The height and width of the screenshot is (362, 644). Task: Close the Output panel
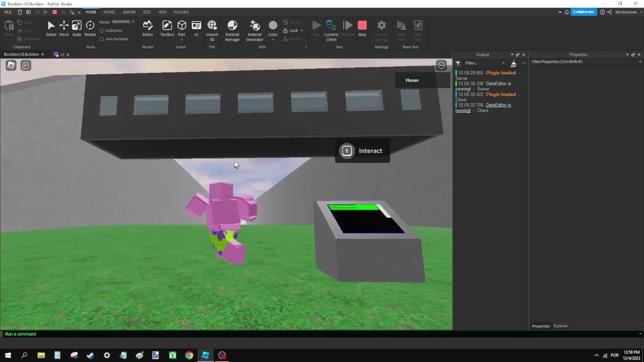click(x=523, y=55)
